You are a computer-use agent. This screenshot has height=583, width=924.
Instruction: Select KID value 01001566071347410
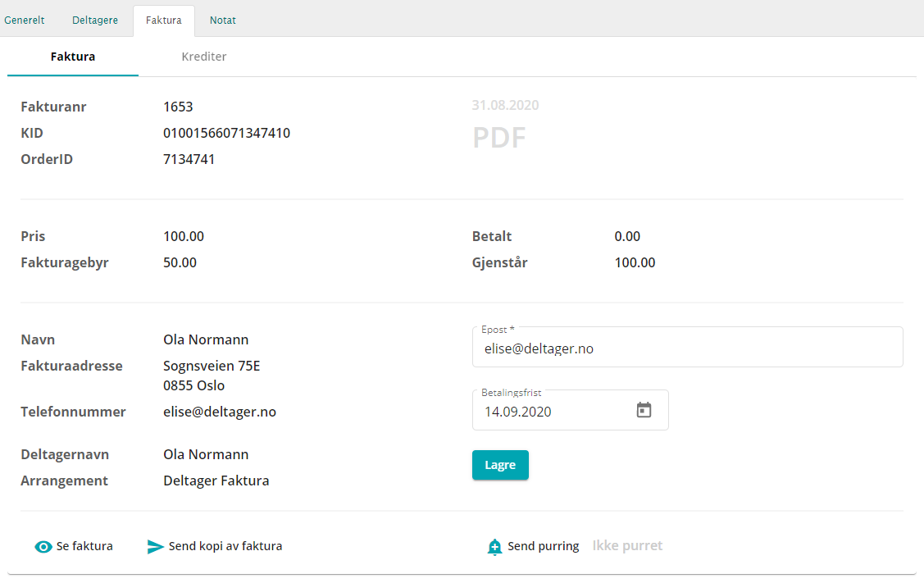[227, 133]
